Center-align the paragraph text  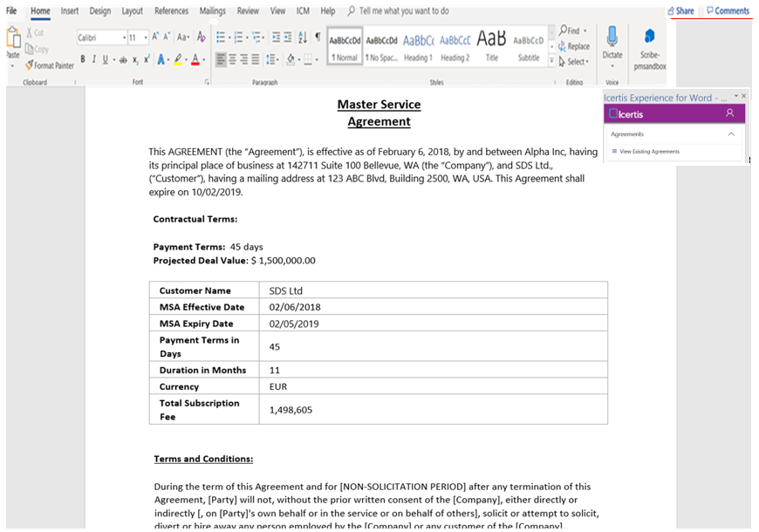tap(232, 59)
